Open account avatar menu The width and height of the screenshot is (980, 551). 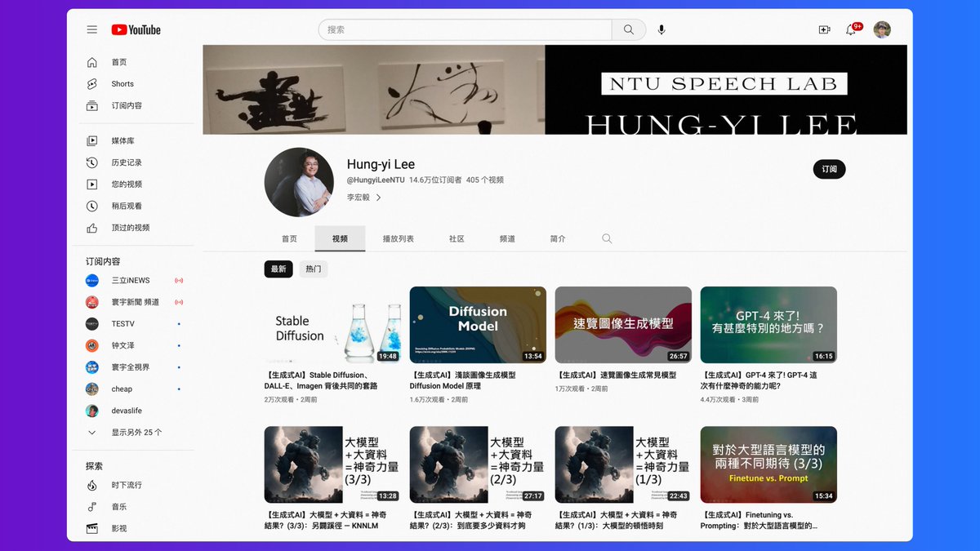[x=882, y=29]
